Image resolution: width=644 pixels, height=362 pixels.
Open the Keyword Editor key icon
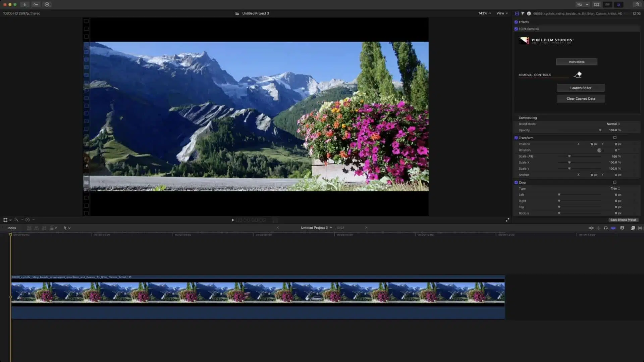coord(36,4)
